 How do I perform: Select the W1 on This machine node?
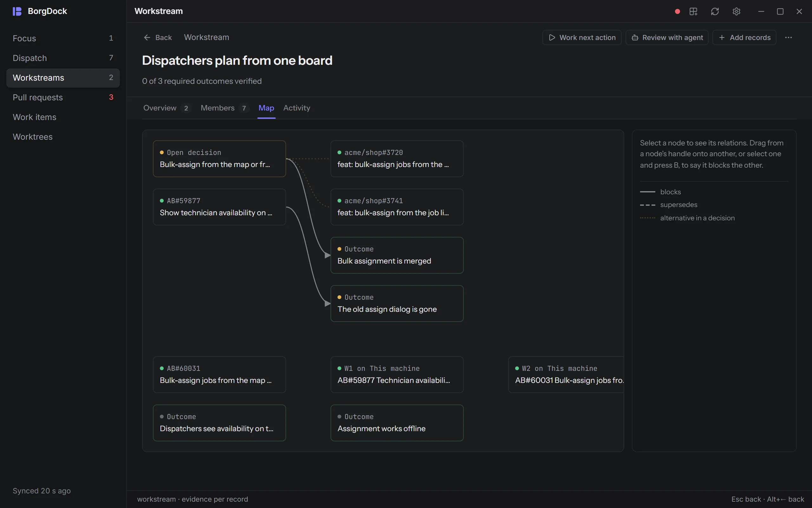[x=397, y=375]
